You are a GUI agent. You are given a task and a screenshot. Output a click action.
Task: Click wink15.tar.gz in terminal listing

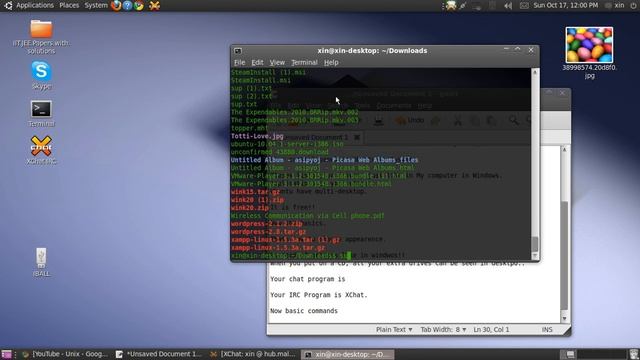(256, 191)
